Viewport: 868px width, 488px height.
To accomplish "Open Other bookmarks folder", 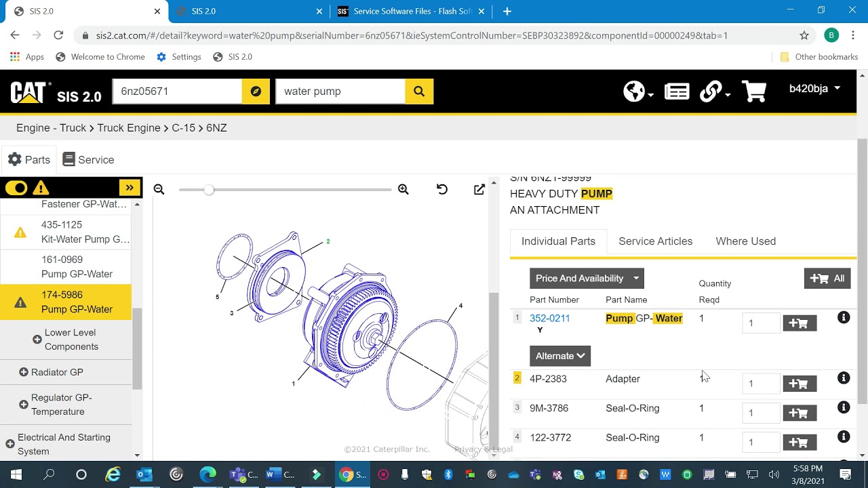I will (819, 57).
